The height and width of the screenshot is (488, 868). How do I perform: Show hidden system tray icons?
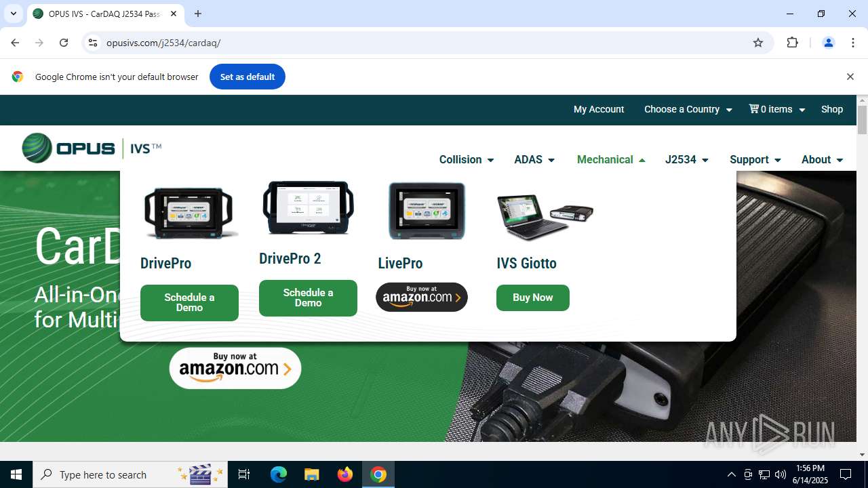tap(731, 474)
